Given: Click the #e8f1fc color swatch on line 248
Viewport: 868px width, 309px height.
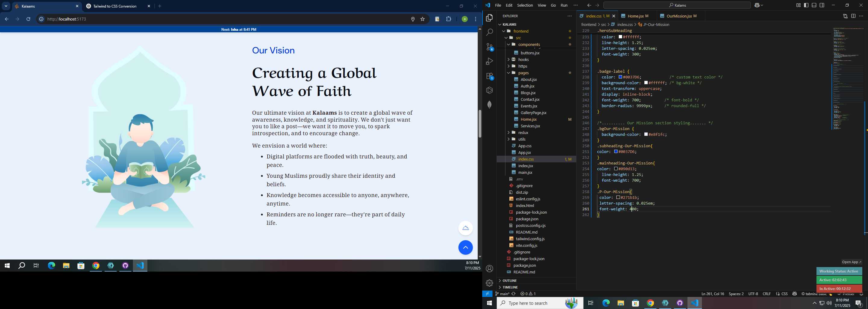Looking at the screenshot, I should (646, 134).
